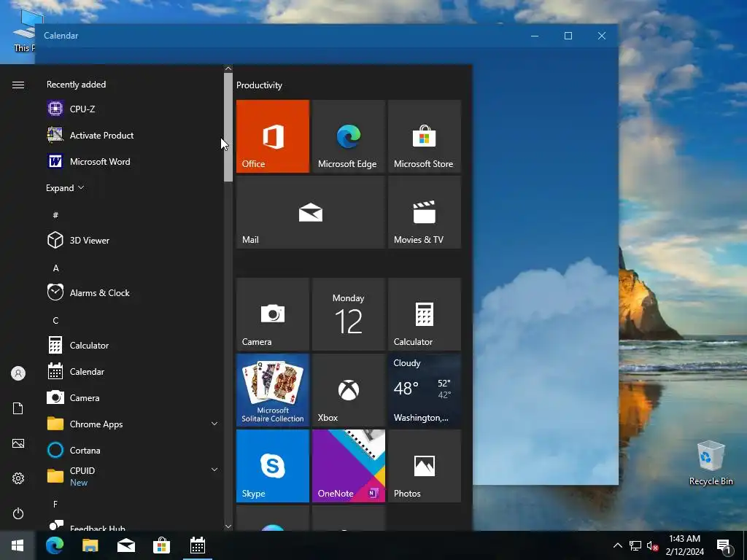The image size is (747, 560).
Task: Open Microsoft Store from the taskbar
Action: [161, 545]
